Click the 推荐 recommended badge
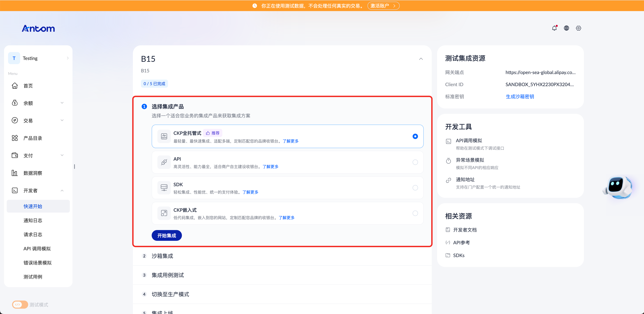This screenshot has width=644, height=314. coord(212,133)
